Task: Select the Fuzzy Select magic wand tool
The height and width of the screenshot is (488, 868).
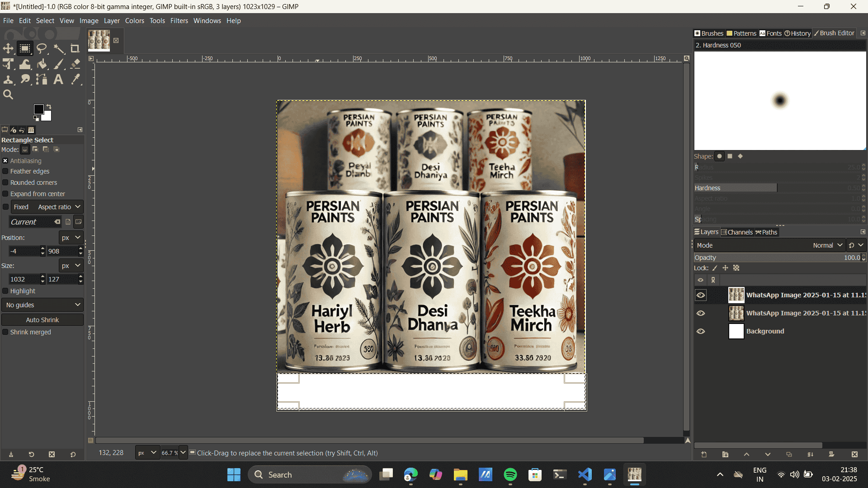Action: (x=59, y=48)
